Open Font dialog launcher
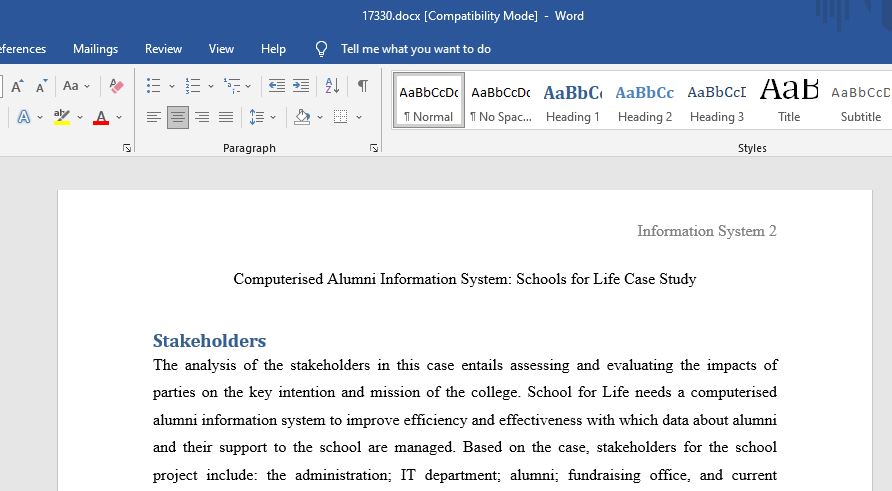Image resolution: width=892 pixels, height=491 pixels. (127, 148)
